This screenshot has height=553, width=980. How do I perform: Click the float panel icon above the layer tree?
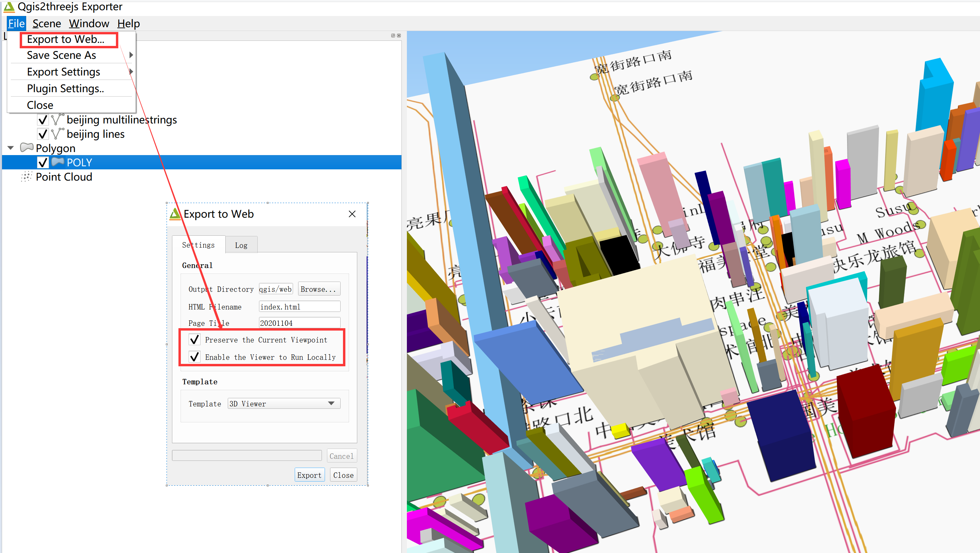click(x=392, y=35)
